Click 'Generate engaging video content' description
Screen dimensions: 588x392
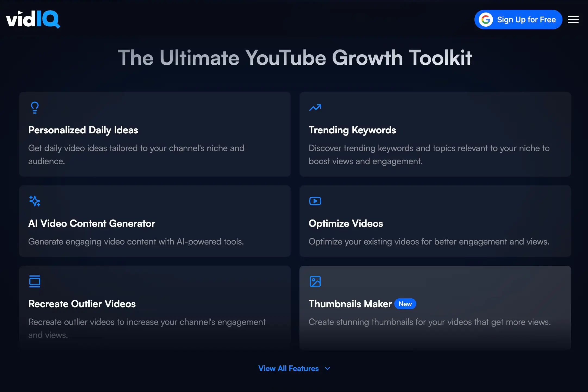coord(136,242)
